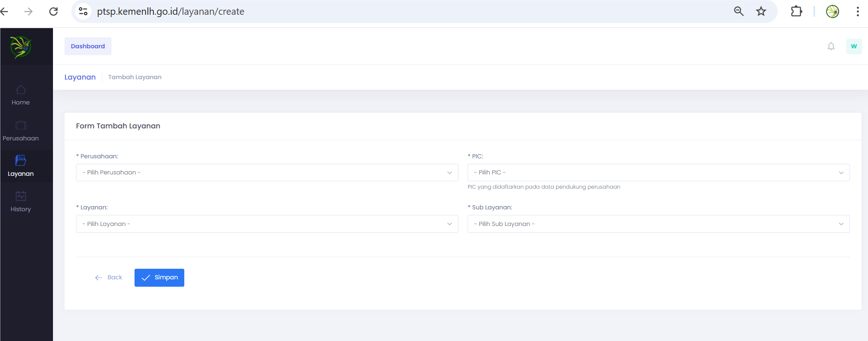Viewport: 868px width, 341px height.
Task: Reload the page
Action: pos(53,12)
